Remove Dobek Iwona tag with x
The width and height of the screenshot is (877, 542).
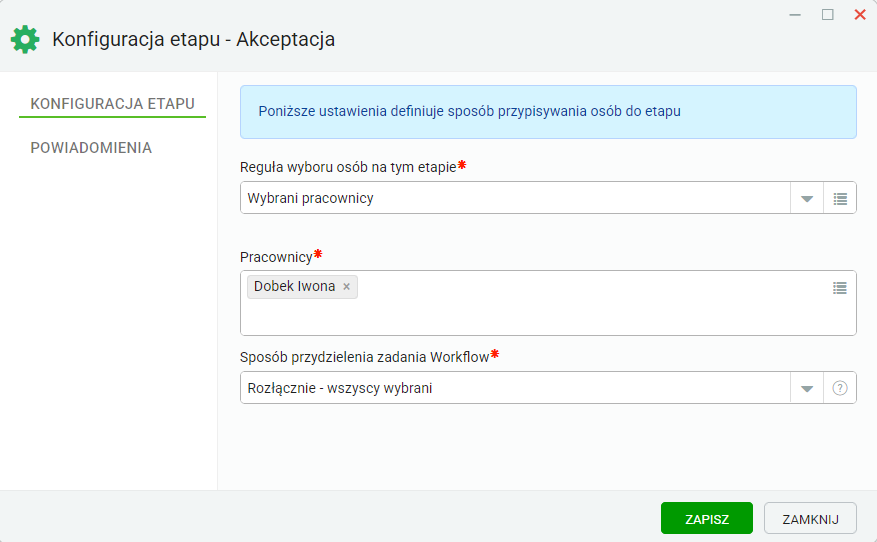tap(346, 286)
